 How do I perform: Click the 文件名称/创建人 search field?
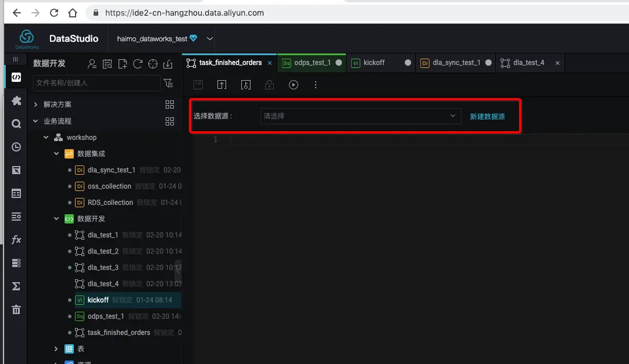tap(96, 83)
